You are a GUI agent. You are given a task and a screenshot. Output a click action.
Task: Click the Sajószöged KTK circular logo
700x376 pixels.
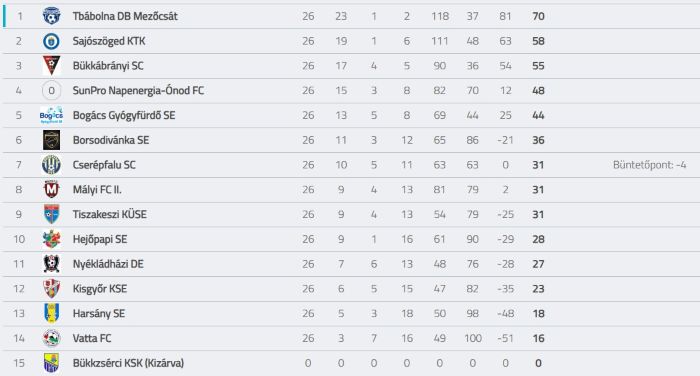pos(51,41)
